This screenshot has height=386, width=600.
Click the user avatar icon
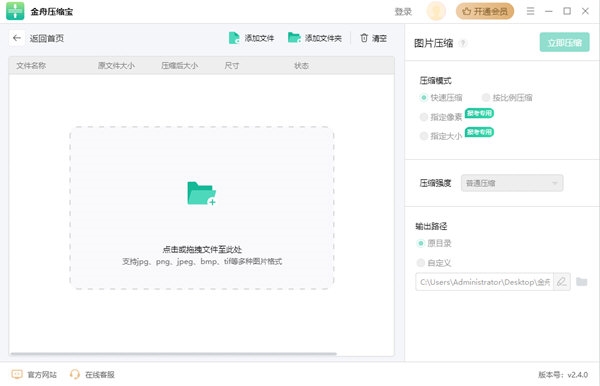[436, 11]
